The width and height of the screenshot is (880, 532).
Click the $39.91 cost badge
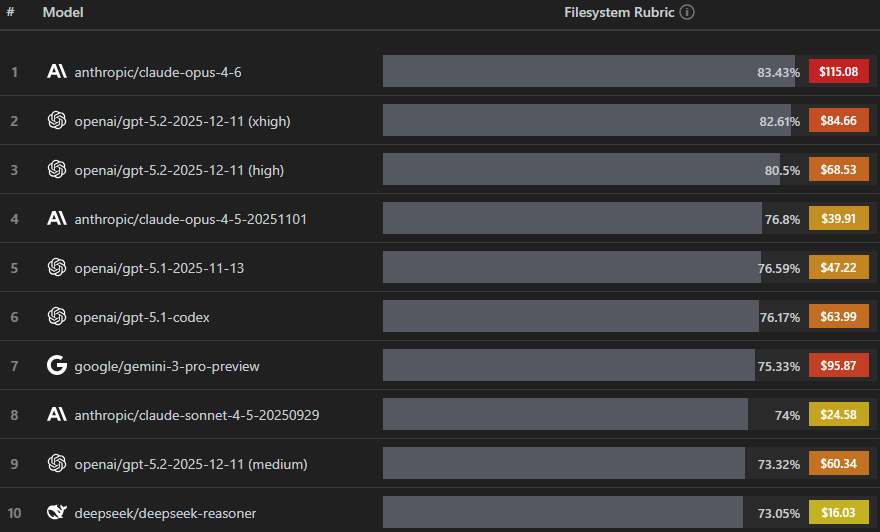click(838, 219)
